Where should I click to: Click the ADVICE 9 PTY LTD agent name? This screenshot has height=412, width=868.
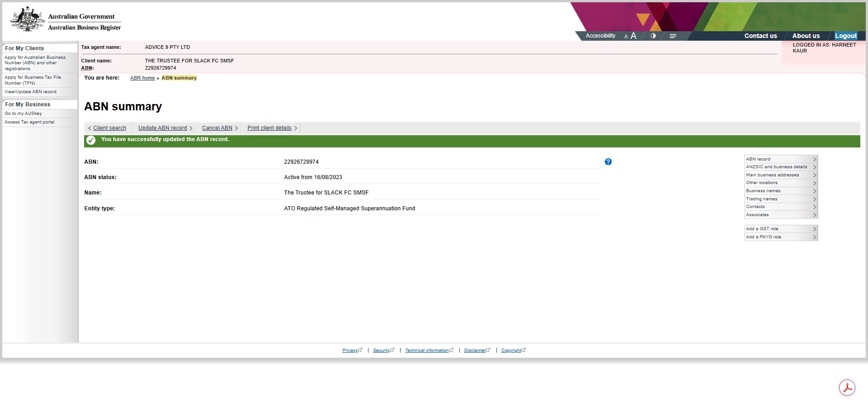pos(167,47)
